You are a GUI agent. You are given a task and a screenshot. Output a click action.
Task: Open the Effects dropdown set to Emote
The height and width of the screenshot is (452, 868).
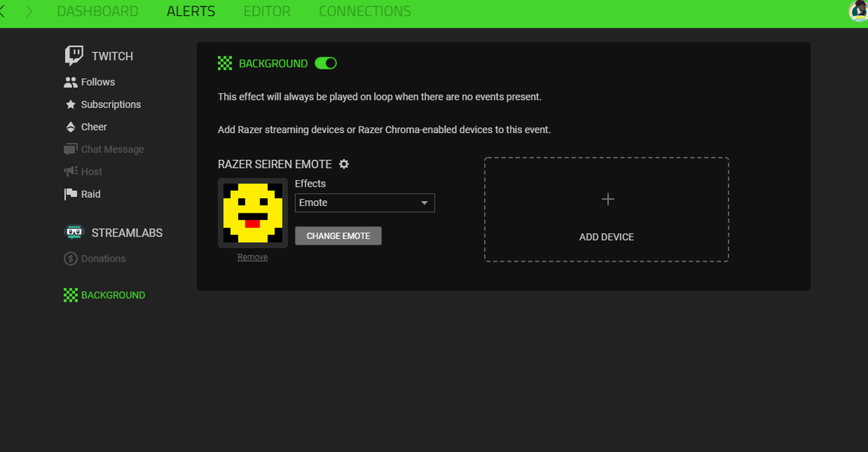[365, 202]
